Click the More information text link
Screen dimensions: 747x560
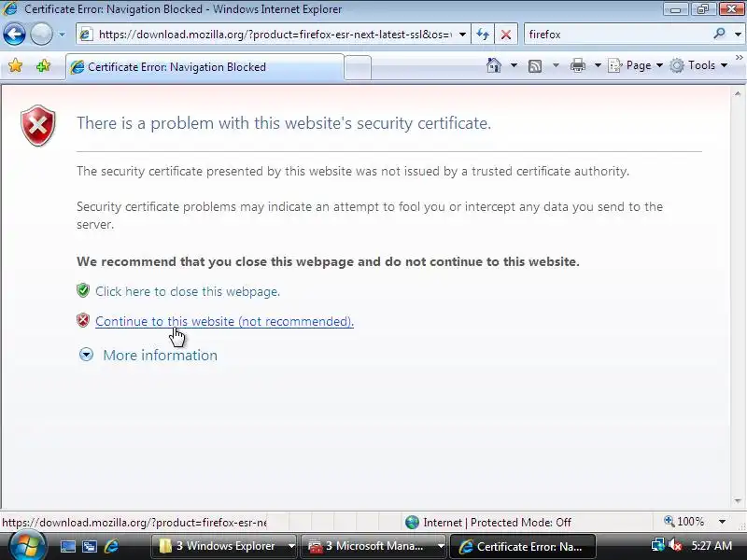[x=160, y=356]
